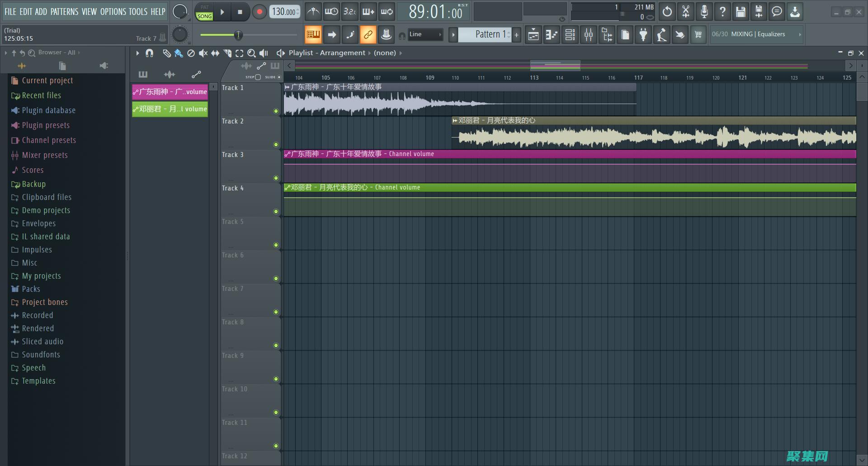Viewport: 868px width, 466px height.
Task: Select the Mute tool in Playlist toolbar
Action: (x=203, y=53)
